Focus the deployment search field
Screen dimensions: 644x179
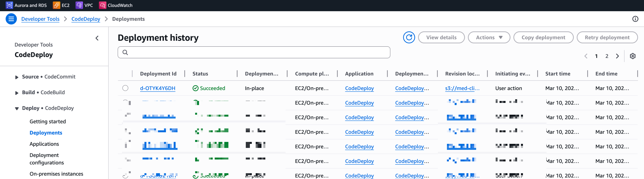(254, 53)
